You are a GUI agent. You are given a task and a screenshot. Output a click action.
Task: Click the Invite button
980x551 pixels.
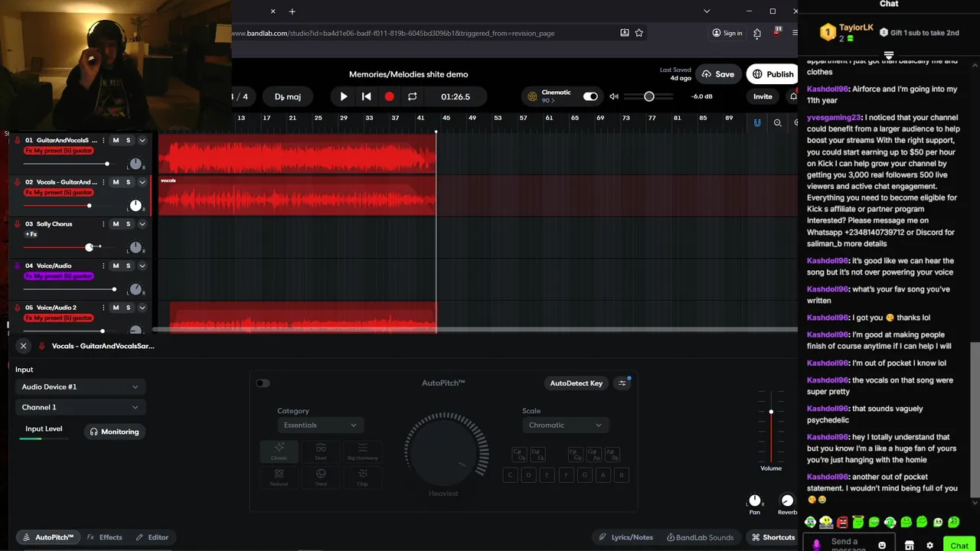tap(763, 96)
